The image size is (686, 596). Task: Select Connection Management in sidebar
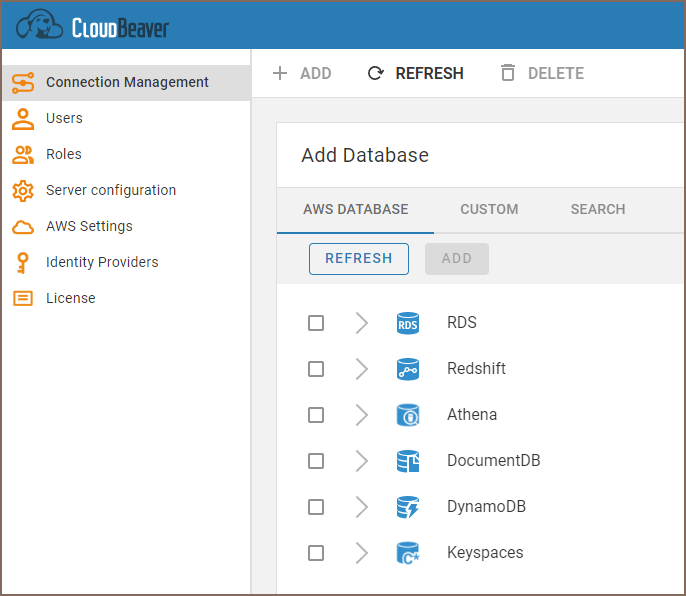click(x=126, y=82)
